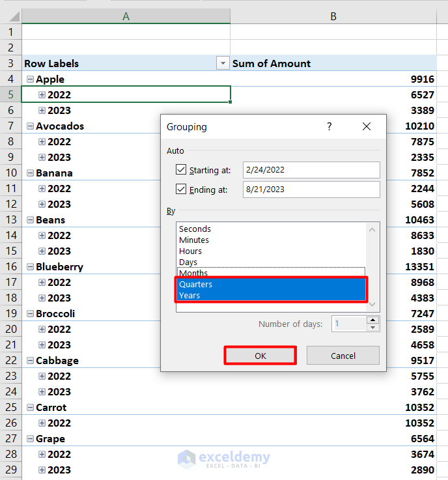
Task: Expand 2022 under Beans
Action: tap(42, 235)
